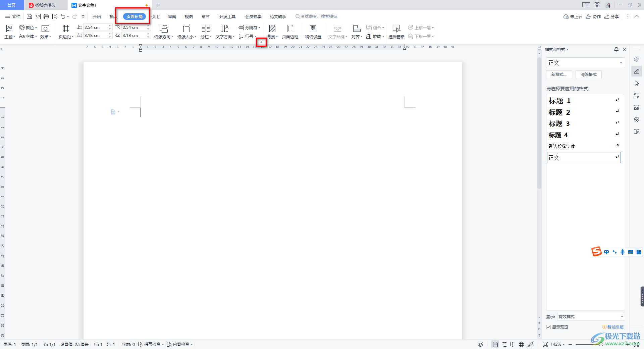Click the 纸张方向 paper orientation icon
This screenshot has width=644, height=349.
[164, 29]
